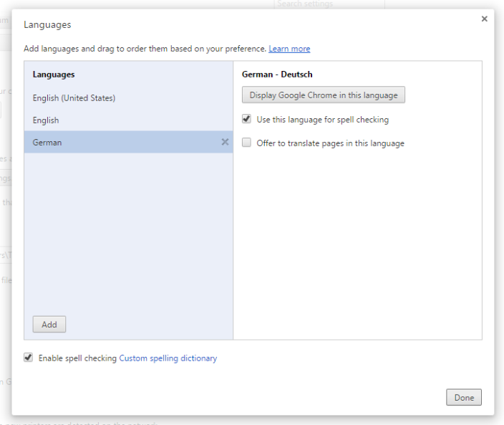Select English (United States) in the language list

74,97
